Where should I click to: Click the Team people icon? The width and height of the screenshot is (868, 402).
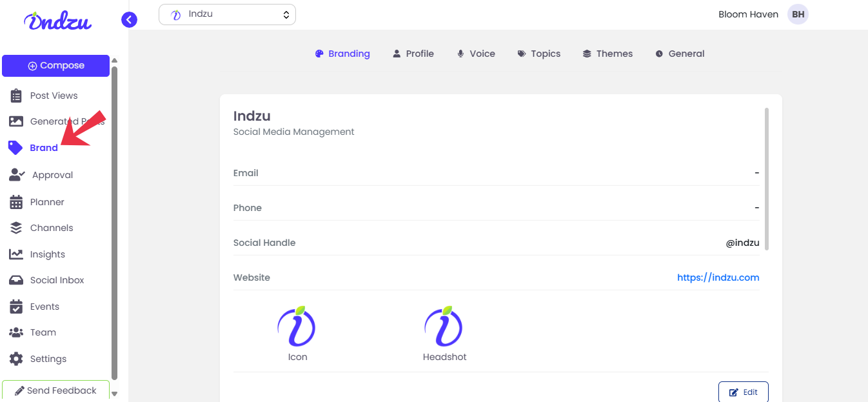(x=16, y=332)
